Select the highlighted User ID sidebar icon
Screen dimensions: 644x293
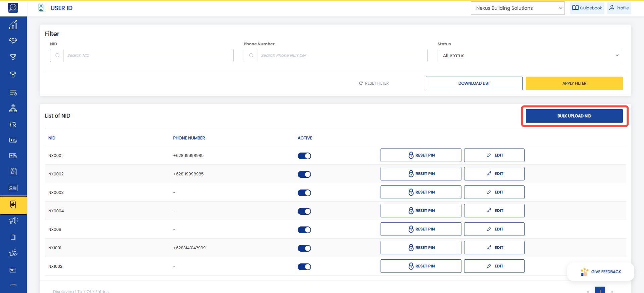(x=13, y=204)
